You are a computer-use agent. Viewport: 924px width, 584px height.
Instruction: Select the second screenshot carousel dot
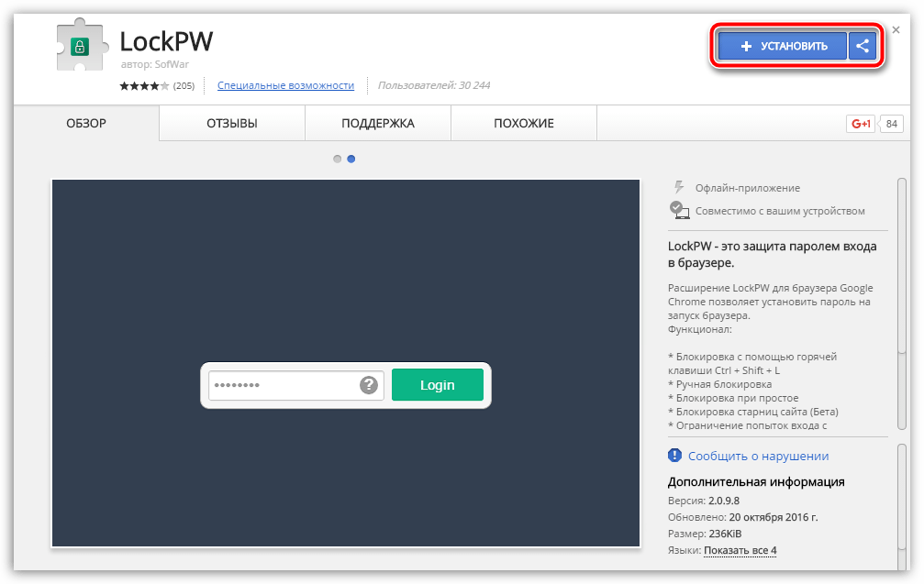click(x=351, y=159)
